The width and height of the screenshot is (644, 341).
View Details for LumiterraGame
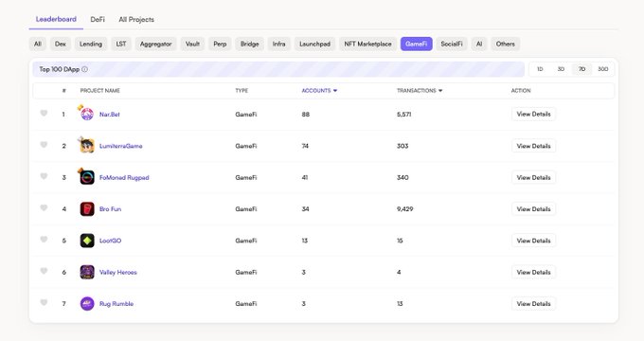point(533,146)
